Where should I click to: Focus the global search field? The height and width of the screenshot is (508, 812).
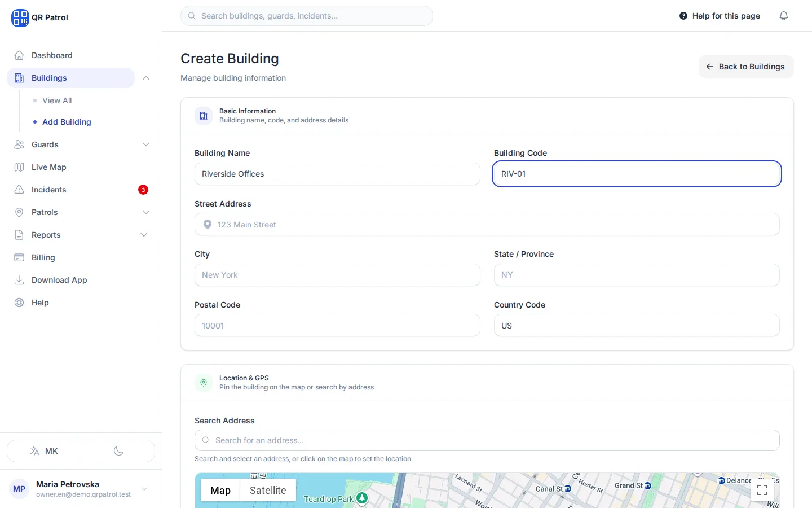coord(307,16)
